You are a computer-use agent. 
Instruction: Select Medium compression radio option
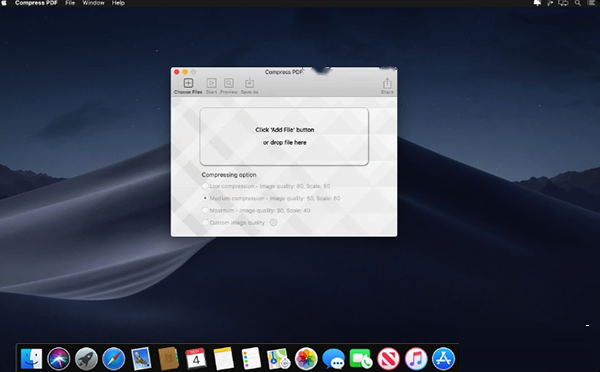click(205, 198)
